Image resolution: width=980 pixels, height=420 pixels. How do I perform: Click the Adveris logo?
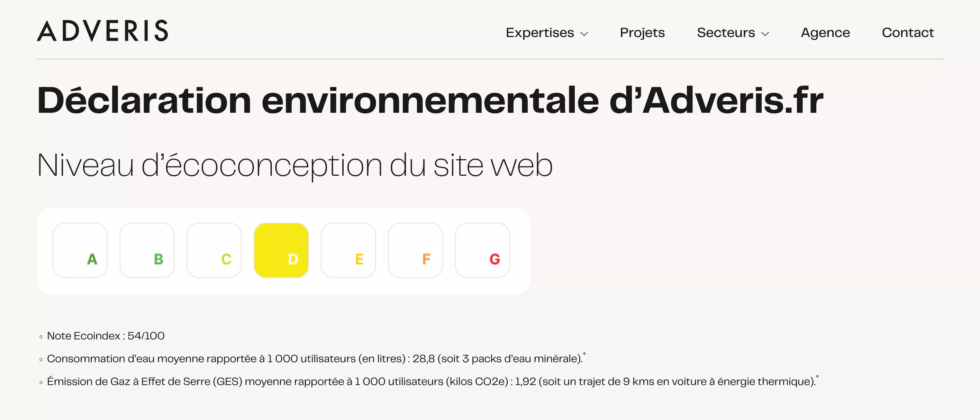[102, 31]
